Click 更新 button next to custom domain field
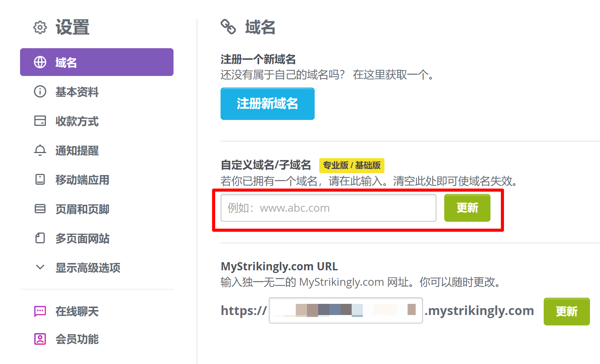 467,208
